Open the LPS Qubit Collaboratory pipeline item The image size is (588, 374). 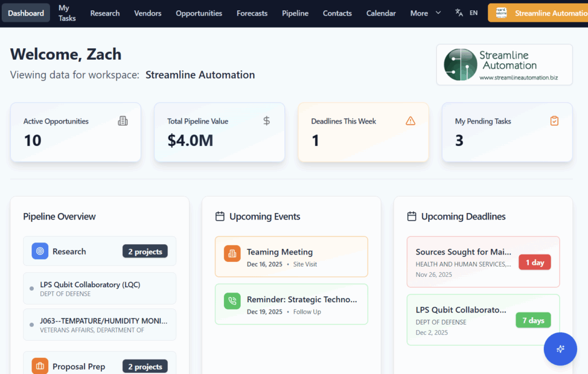click(x=99, y=288)
